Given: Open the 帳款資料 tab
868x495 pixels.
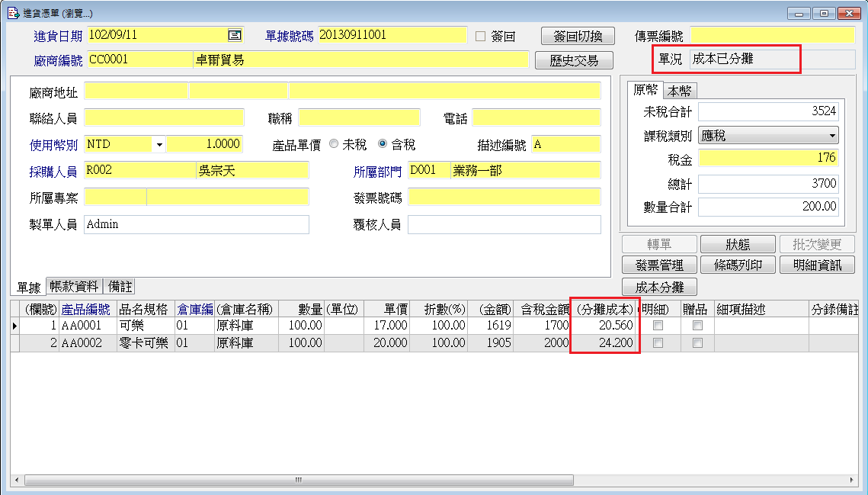Looking at the screenshot, I should 74,287.
